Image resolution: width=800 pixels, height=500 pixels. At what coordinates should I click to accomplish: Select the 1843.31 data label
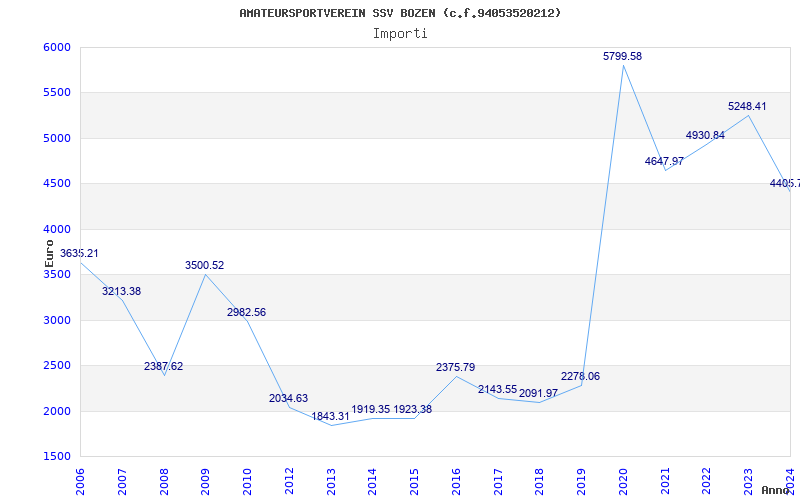coord(331,416)
